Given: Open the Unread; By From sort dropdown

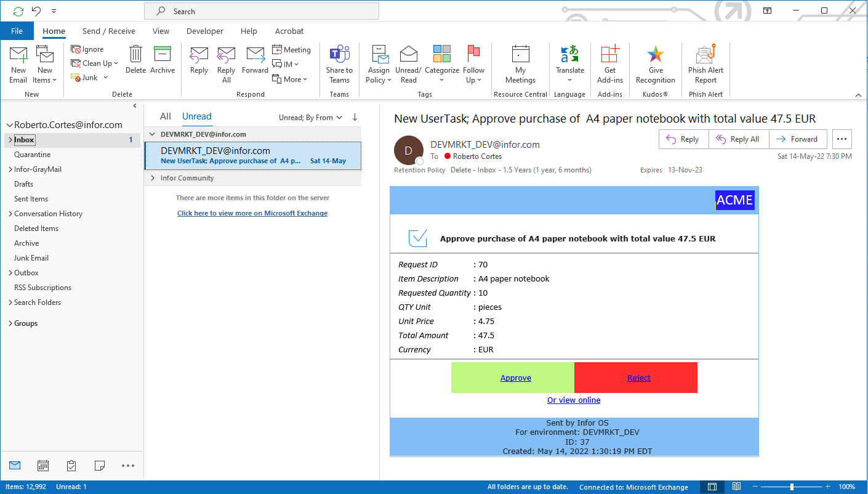Looking at the screenshot, I should pyautogui.click(x=310, y=116).
